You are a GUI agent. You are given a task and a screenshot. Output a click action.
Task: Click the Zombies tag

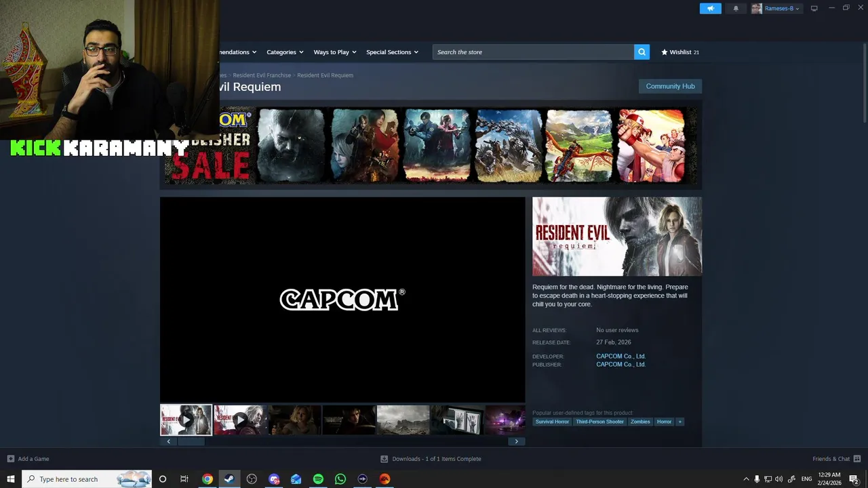(640, 422)
